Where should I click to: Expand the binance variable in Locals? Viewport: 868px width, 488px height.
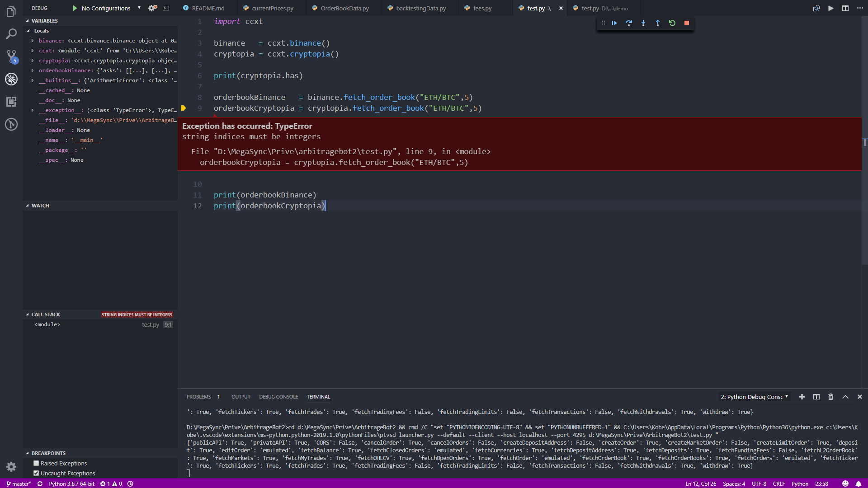pos(32,41)
